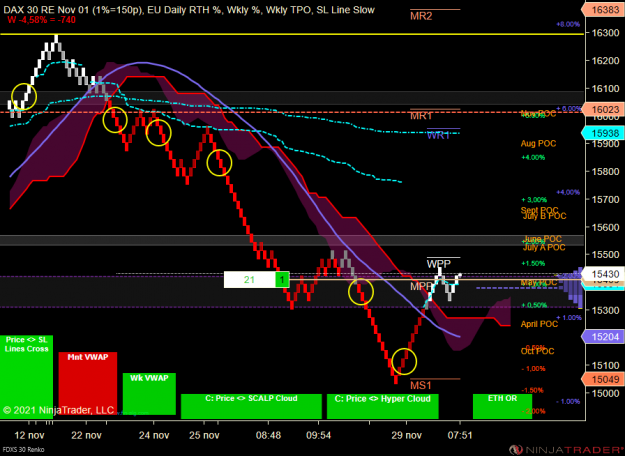Click the 'July B POC' label
The width and height of the screenshot is (625, 456).
(544, 216)
